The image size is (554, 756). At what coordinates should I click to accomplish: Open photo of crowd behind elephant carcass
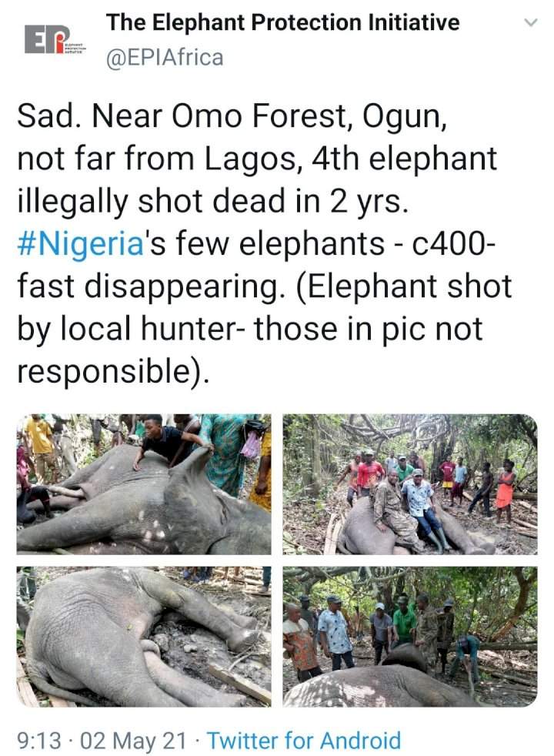coord(410,637)
